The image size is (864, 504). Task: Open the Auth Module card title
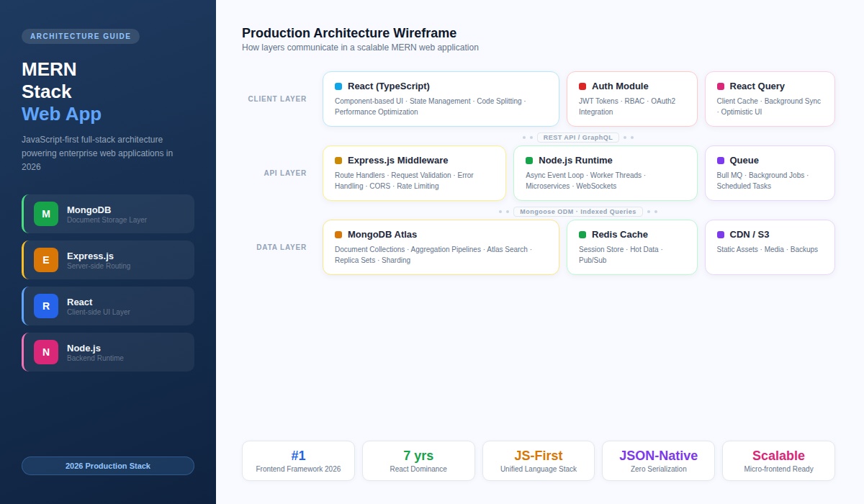coord(620,86)
